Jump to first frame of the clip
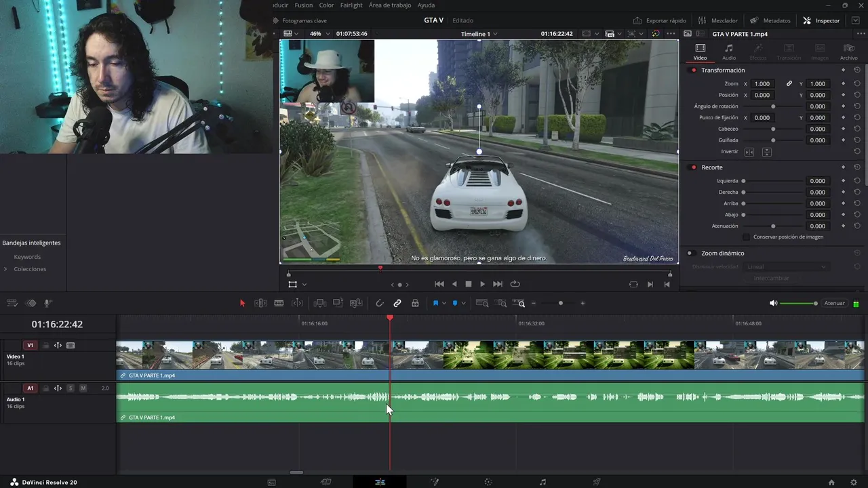868x488 pixels. (439, 284)
